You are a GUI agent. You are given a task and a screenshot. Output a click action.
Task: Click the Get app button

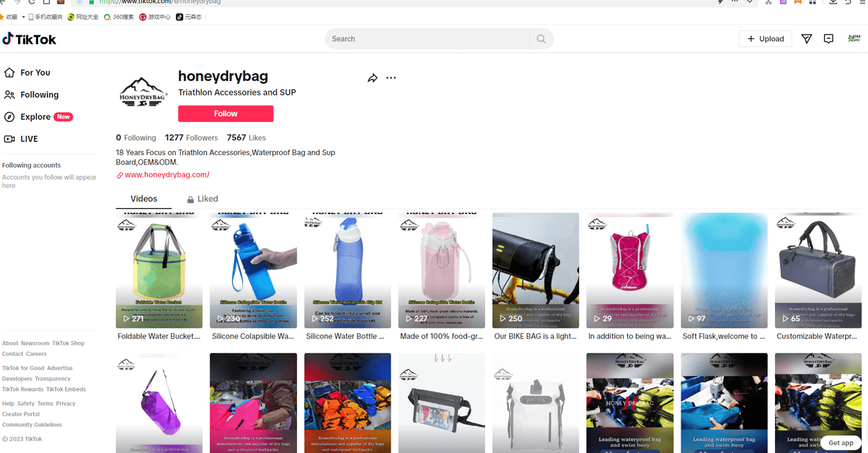[x=841, y=442]
